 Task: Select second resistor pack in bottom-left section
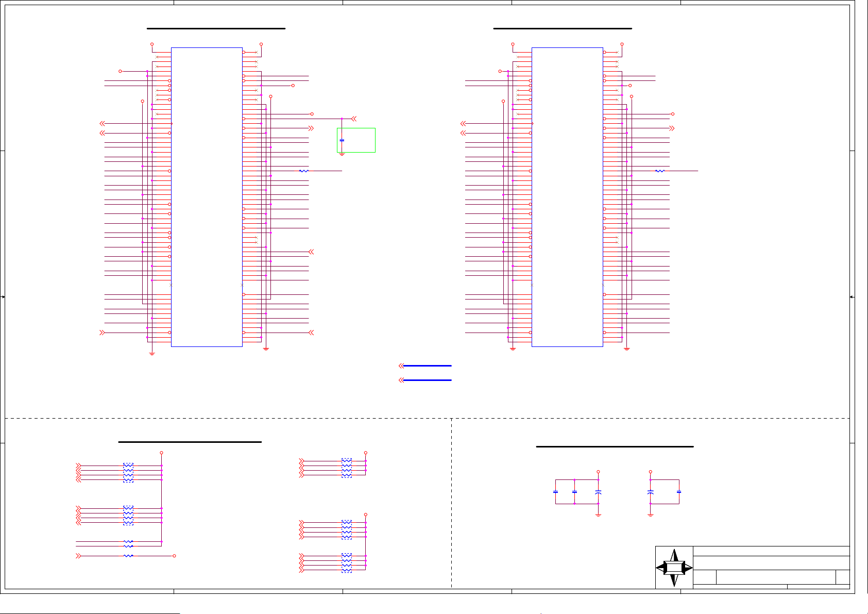[x=128, y=516]
